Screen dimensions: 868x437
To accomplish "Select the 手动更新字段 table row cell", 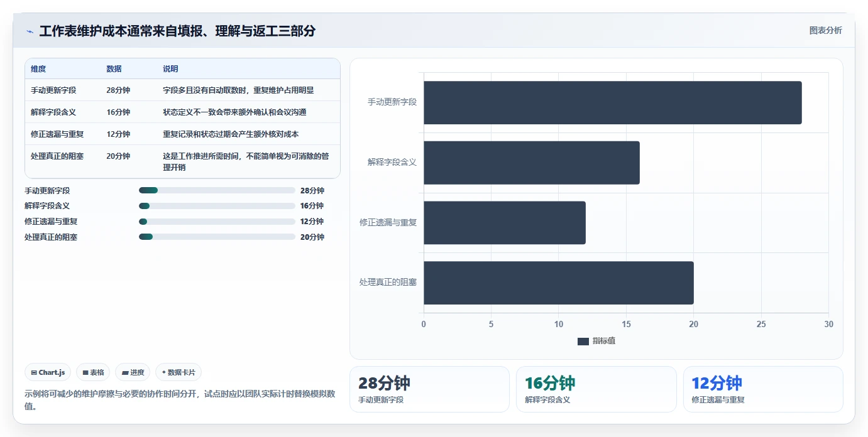I will point(53,90).
